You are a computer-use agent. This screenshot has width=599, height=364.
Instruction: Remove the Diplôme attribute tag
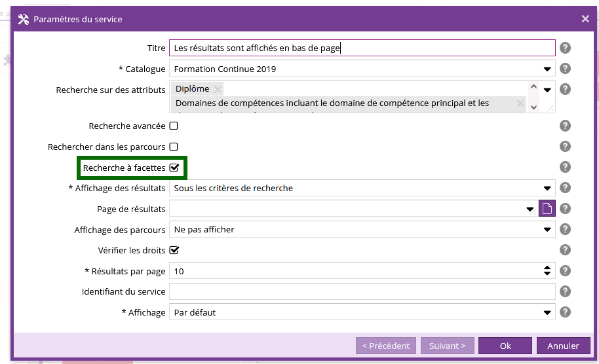click(218, 89)
